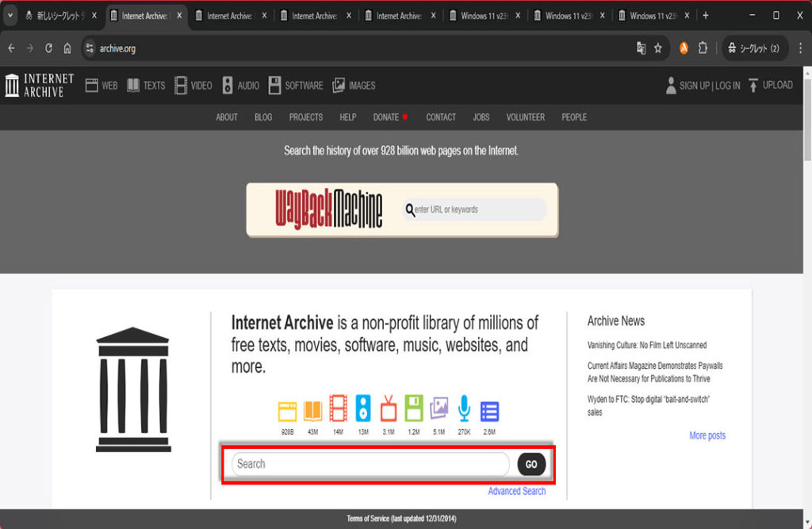The height and width of the screenshot is (529, 812).
Task: Click the orange texts book media icon
Action: pyautogui.click(x=312, y=410)
